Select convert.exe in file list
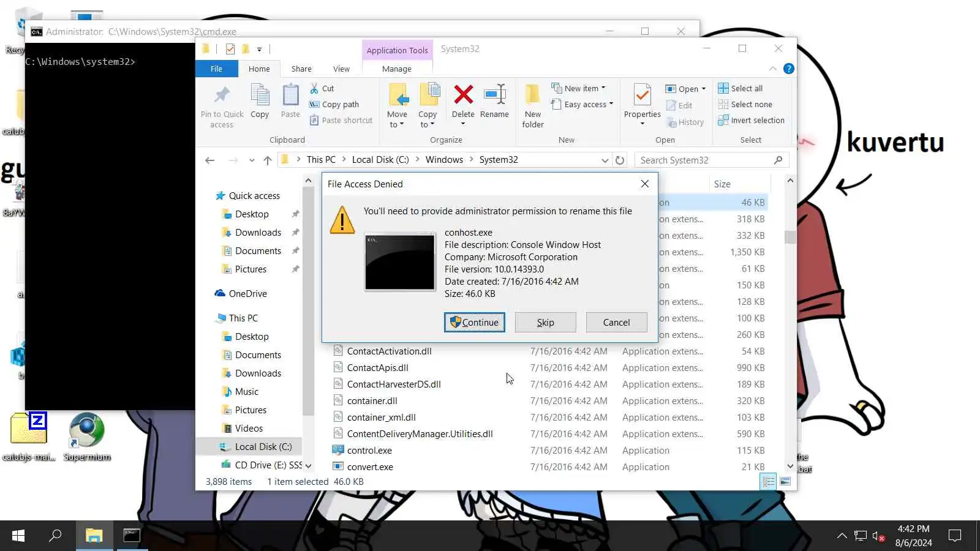The image size is (980, 551). tap(370, 467)
